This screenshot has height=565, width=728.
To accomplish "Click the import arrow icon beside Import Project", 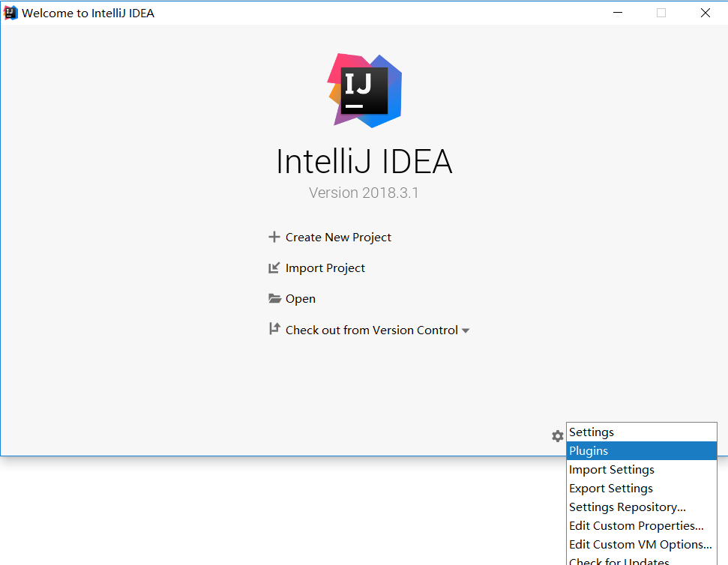I will pos(274,268).
